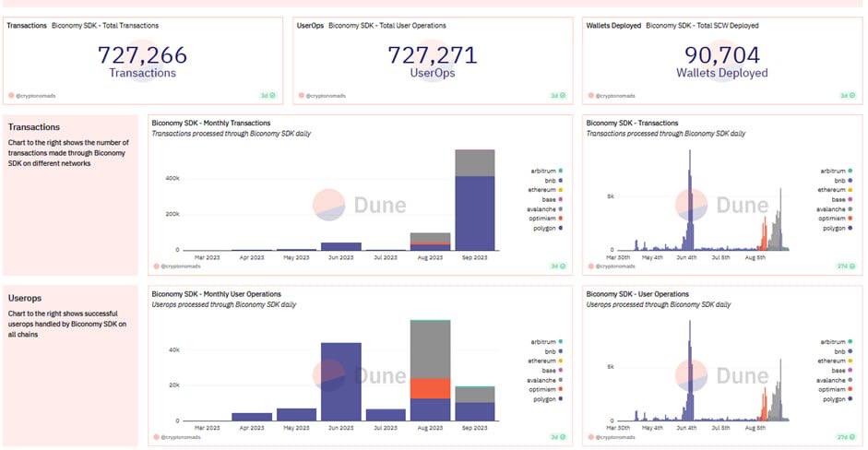Open Biconomy SDK - Monthly User Operations title

click(x=217, y=294)
